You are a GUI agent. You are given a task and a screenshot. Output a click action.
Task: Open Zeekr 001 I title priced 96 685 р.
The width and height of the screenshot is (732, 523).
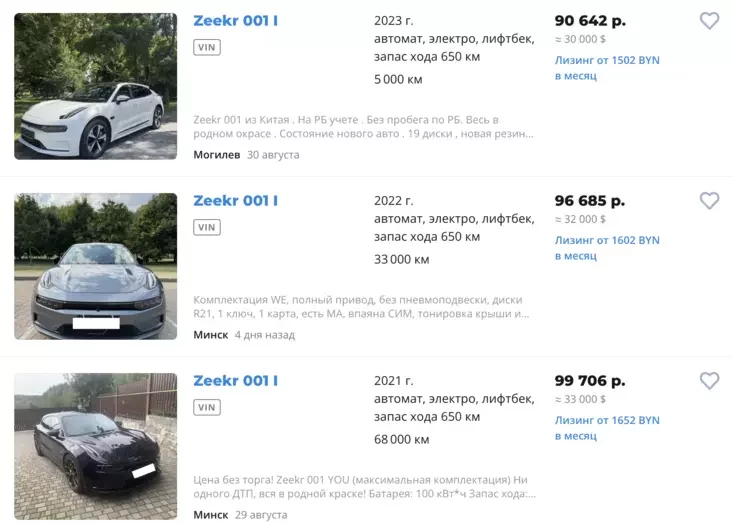pos(235,201)
